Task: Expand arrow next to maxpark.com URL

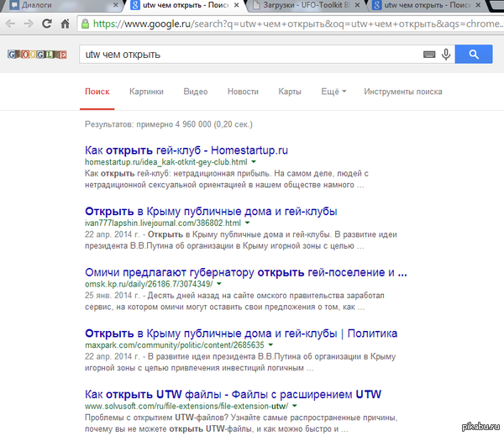Action: [x=270, y=344]
